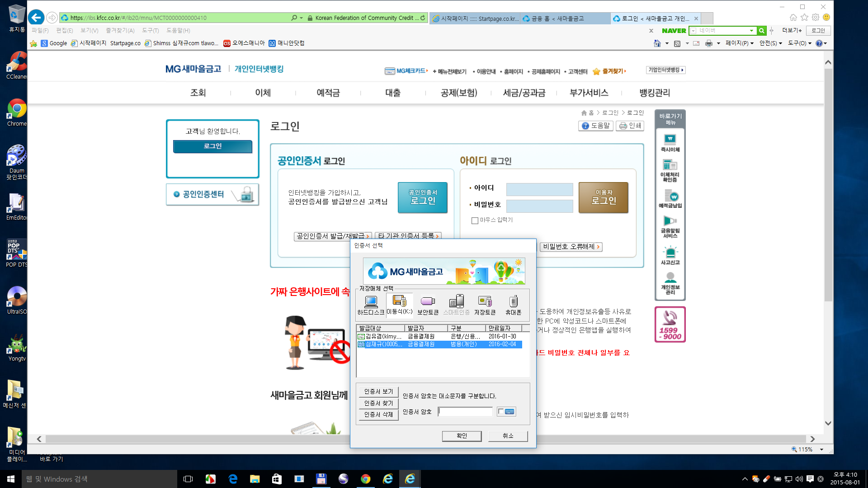Select the 보안토큰 security token icon
868x488 pixels.
[x=428, y=305]
